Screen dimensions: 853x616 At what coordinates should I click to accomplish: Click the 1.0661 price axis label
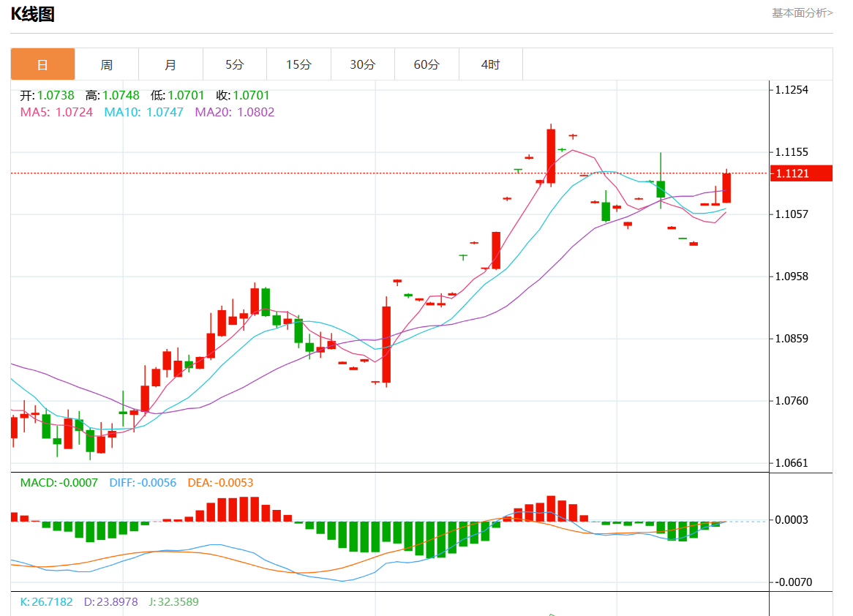[x=792, y=463]
